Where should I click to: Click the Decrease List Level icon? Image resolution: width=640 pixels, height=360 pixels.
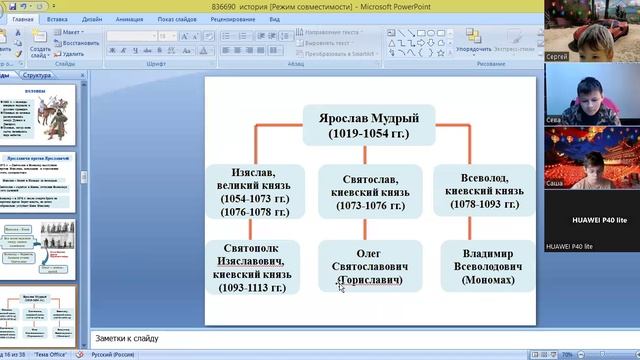[x=260, y=36]
